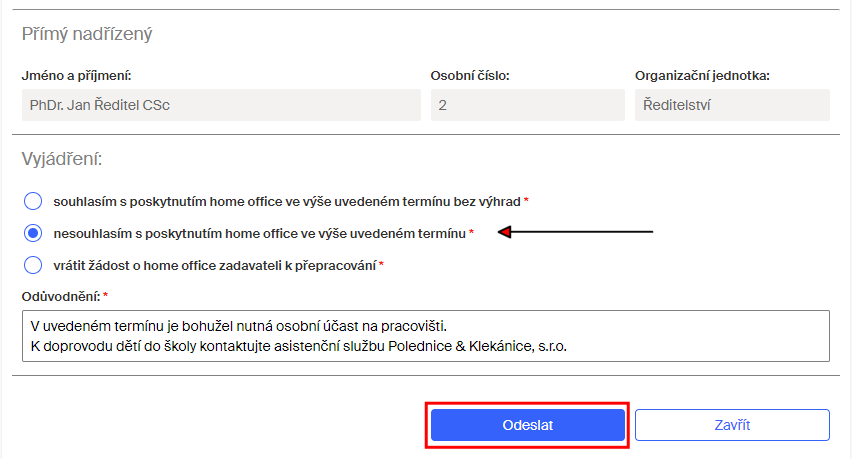Image resolution: width=852 pixels, height=459 pixels.
Task: Focus the Odůvodnění justification text area
Action: [425, 336]
